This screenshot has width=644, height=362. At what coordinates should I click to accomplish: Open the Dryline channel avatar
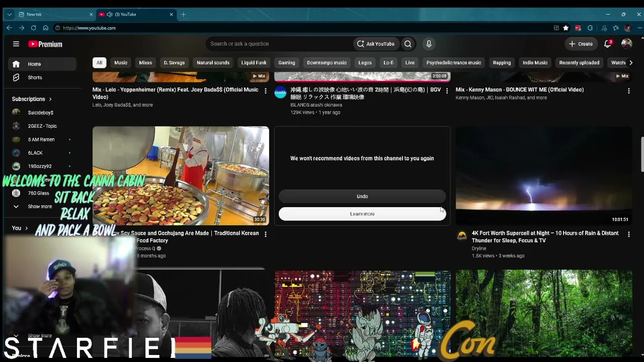coord(462,236)
